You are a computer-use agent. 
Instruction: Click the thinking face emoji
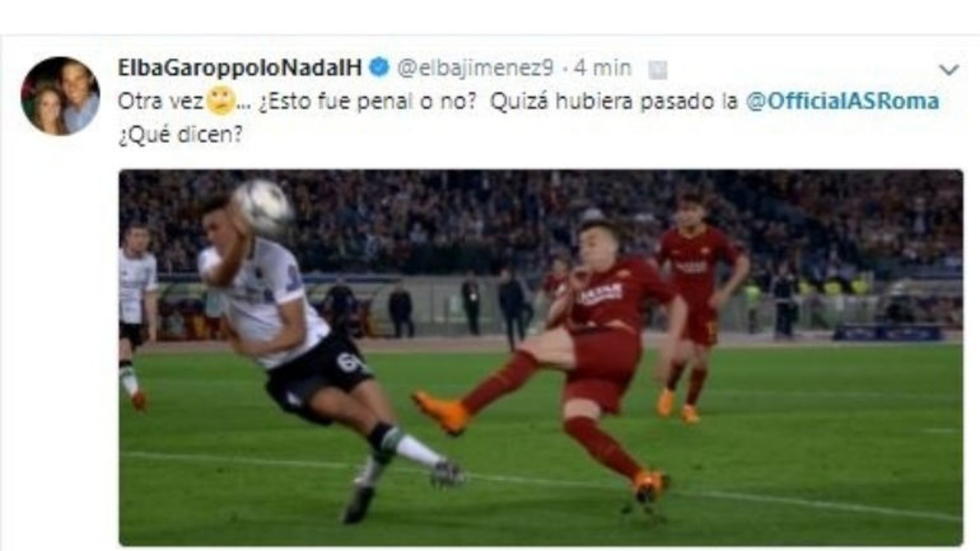coord(220,100)
